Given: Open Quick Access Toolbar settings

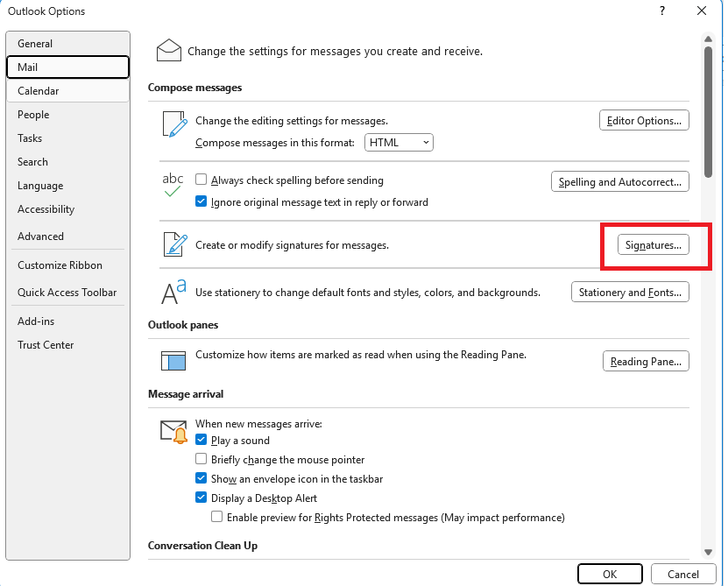Looking at the screenshot, I should (67, 293).
